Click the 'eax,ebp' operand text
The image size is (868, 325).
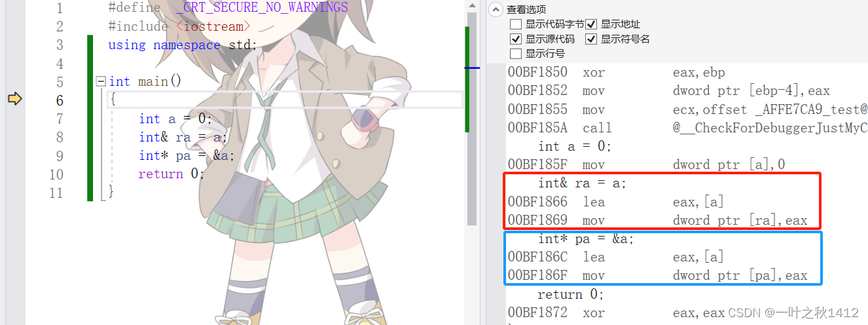[x=699, y=72]
